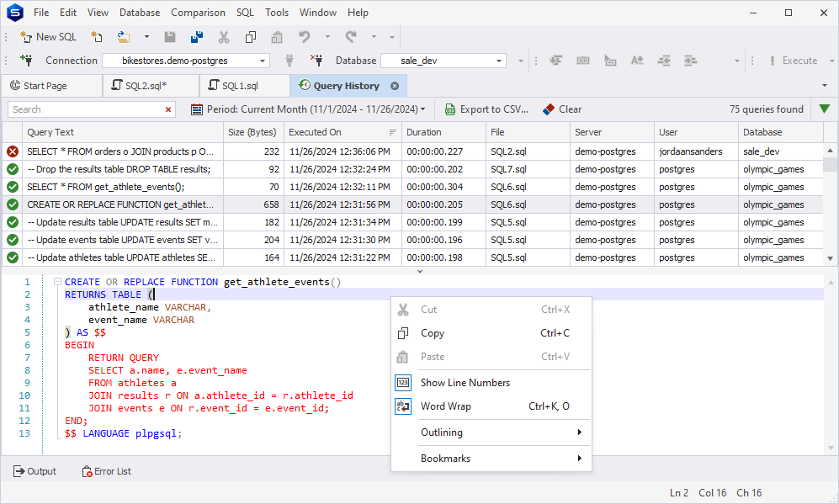
Task: Open the Error List panel
Action: pyautogui.click(x=106, y=471)
